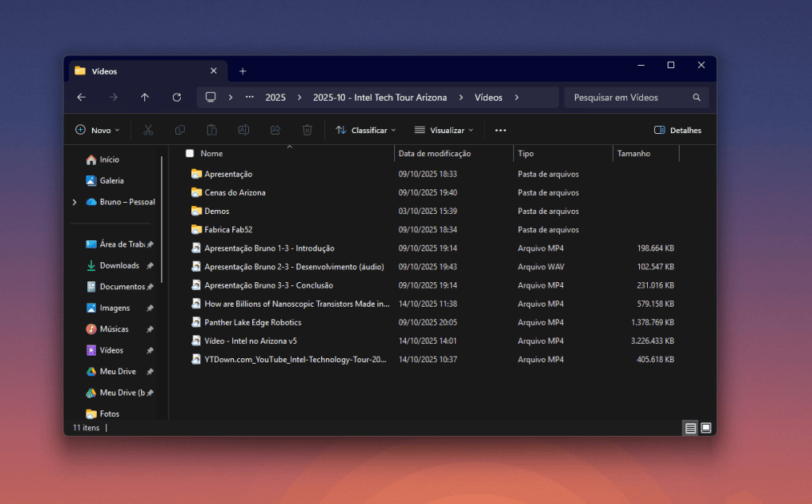Open the Novo dropdown menu
The image size is (812, 504).
pyautogui.click(x=98, y=131)
